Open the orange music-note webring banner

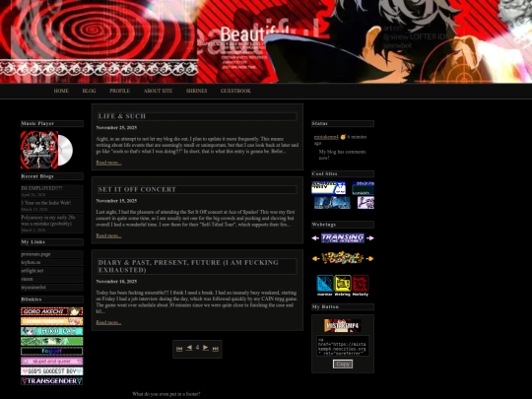343,258
